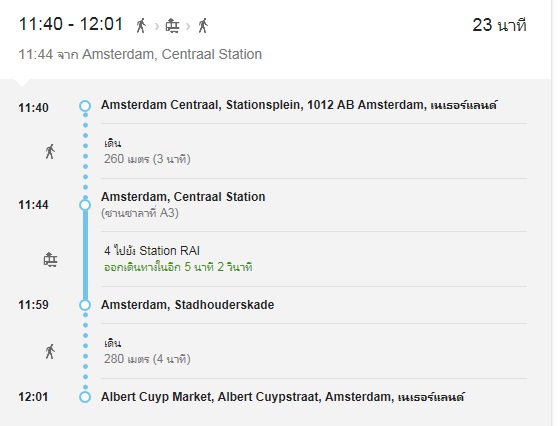Click the green tram departure countdown text
560x426 pixels.
(178, 267)
